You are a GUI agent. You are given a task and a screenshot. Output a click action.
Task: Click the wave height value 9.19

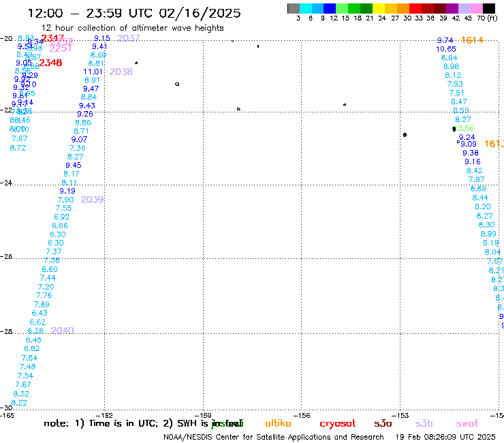pyautogui.click(x=67, y=191)
